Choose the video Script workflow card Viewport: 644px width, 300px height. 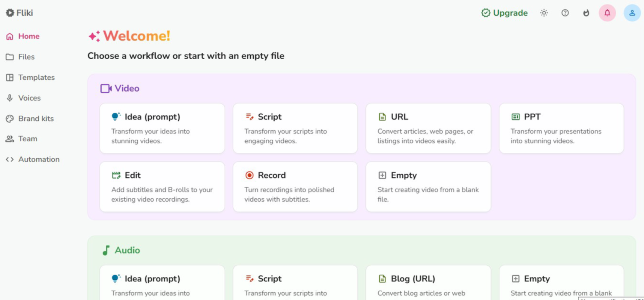[x=295, y=128]
